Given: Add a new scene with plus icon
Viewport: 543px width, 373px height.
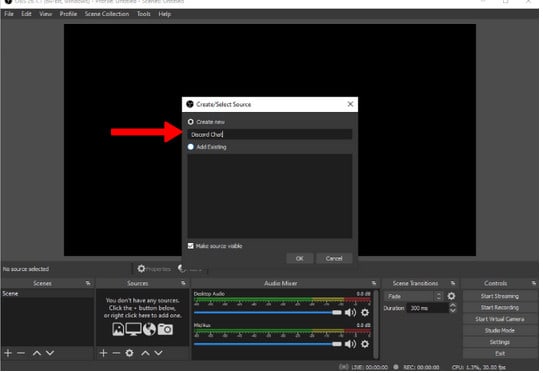Looking at the screenshot, I should tap(8, 354).
